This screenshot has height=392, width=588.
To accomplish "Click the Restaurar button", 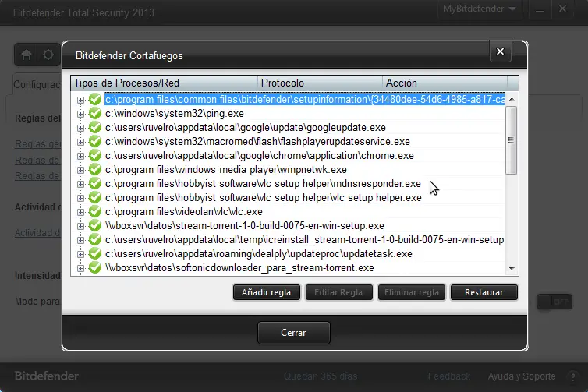I will 484,292.
